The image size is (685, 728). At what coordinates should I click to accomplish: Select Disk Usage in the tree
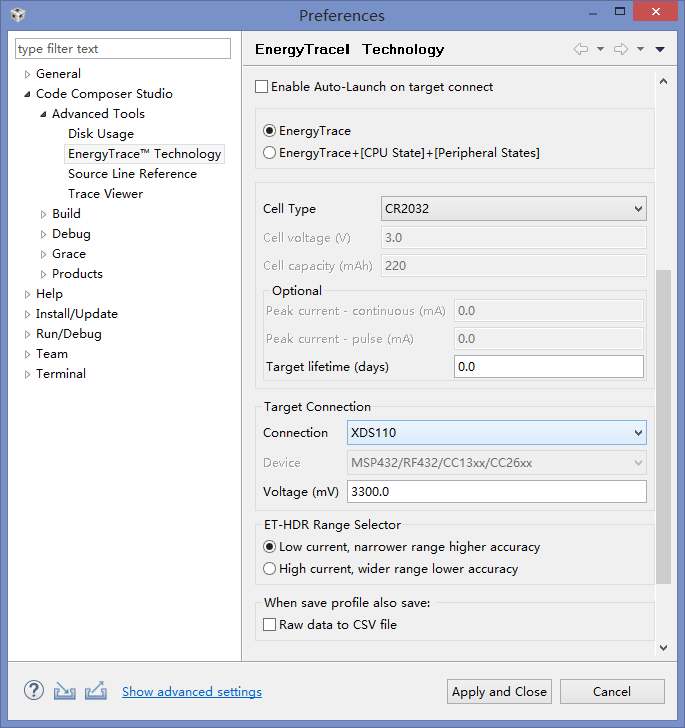pos(101,134)
